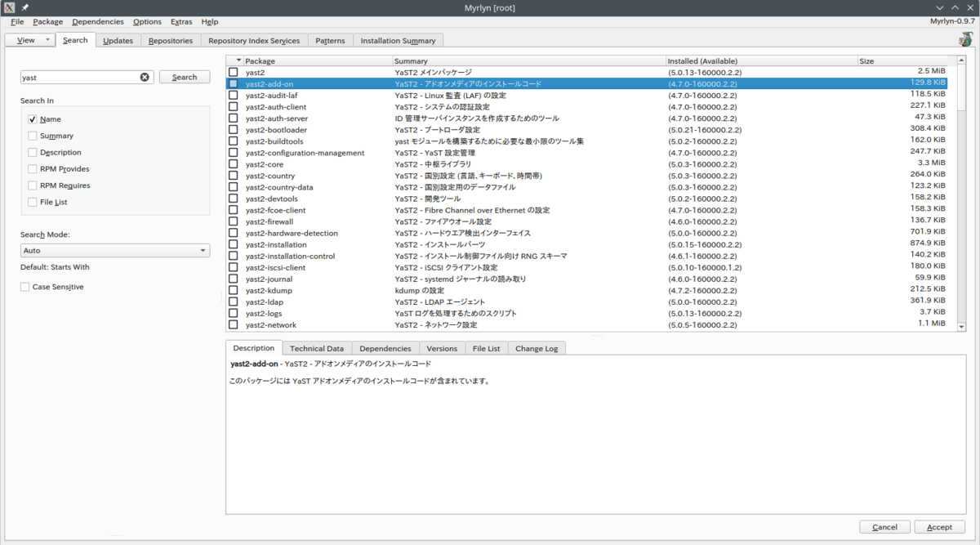Viewport: 980px width, 545px height.
Task: Toggle status checkbox for yast2-network
Action: click(x=234, y=324)
